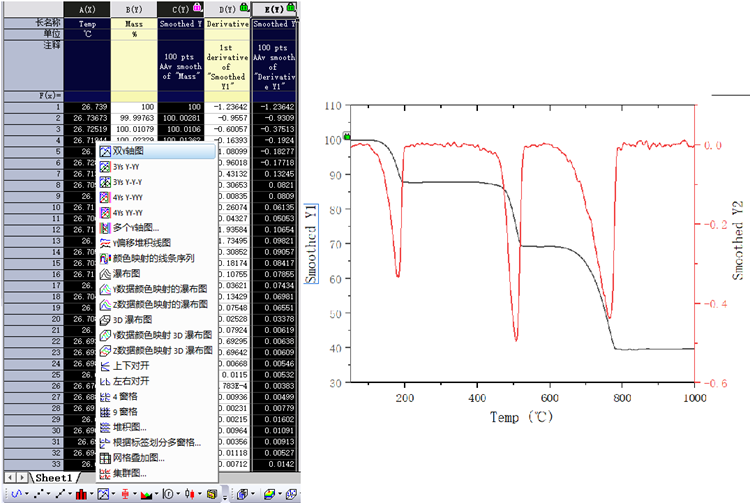Expand the line+symbol dropdown arrow
The width and height of the screenshot is (750, 503).
click(x=70, y=494)
